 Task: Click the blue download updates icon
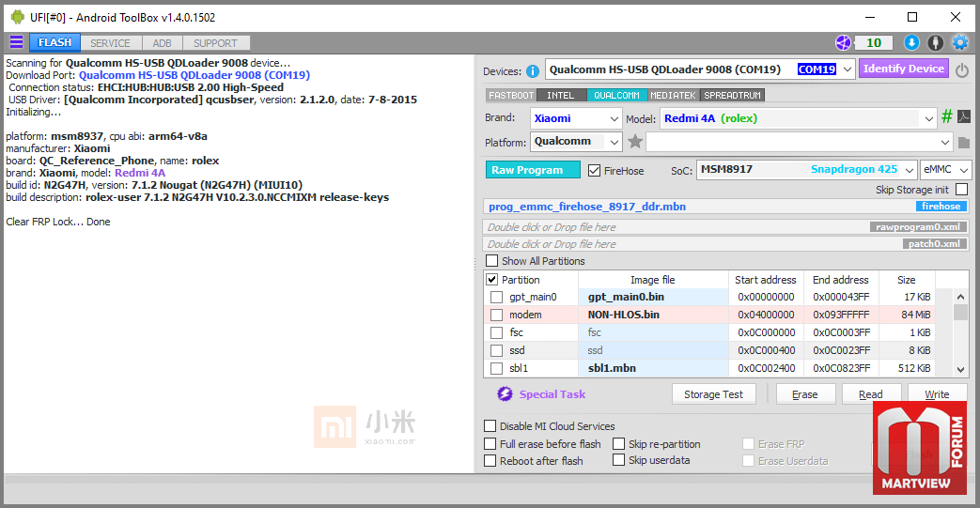pos(911,42)
